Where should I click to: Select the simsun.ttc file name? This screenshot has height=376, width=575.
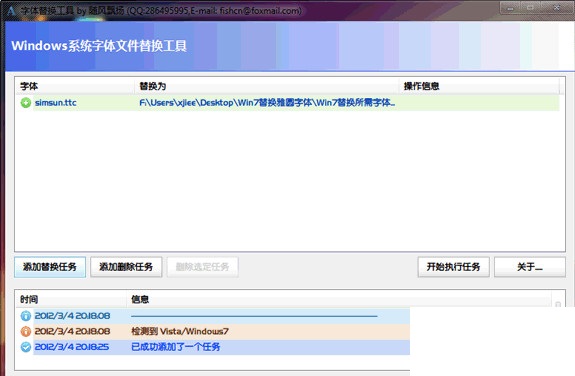(56, 103)
